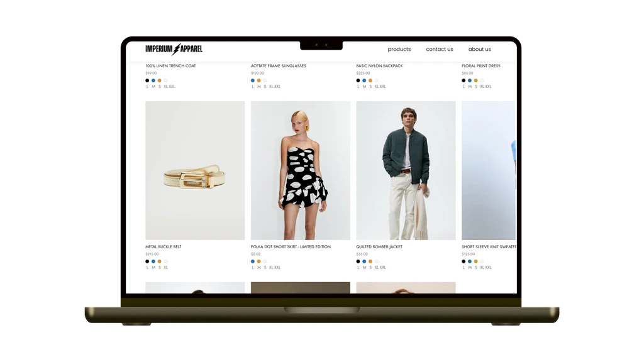Select black color for Metal Buckle Belt
This screenshot has height=362, width=644.
[147, 261]
